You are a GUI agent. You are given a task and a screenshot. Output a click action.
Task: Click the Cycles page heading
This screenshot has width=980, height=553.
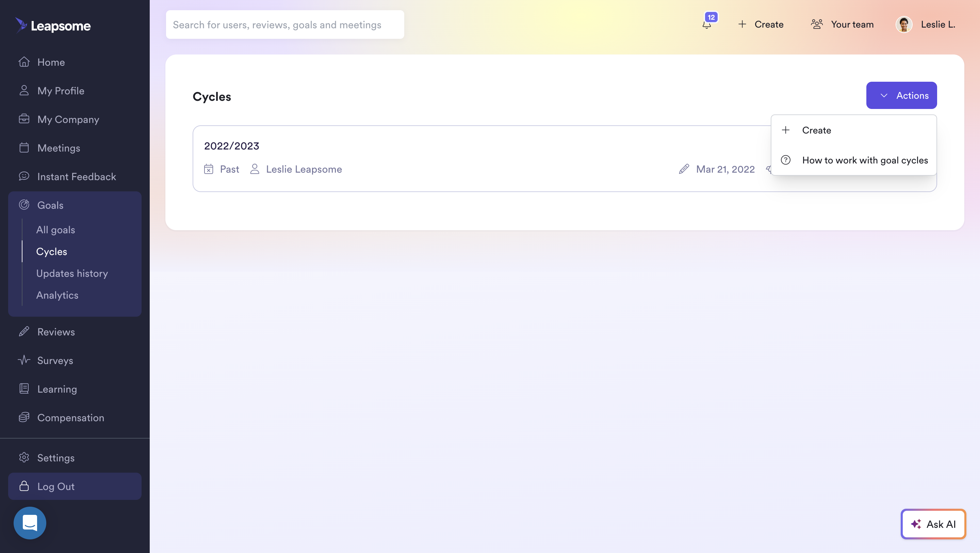point(212,97)
